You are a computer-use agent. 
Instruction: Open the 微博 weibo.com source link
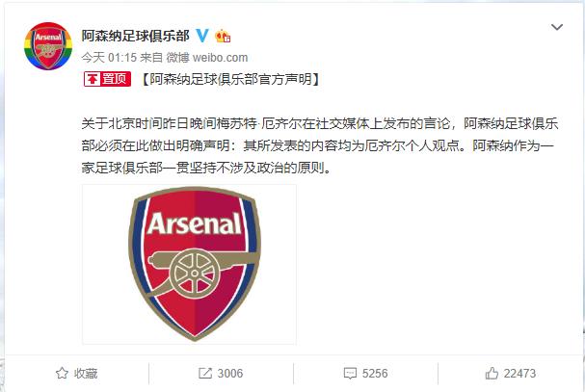[x=206, y=58]
